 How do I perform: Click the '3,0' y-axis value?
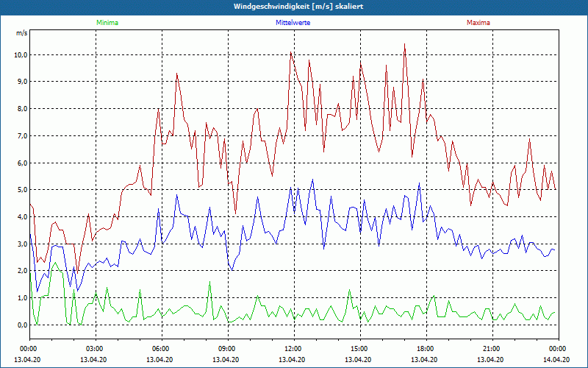click(22, 244)
